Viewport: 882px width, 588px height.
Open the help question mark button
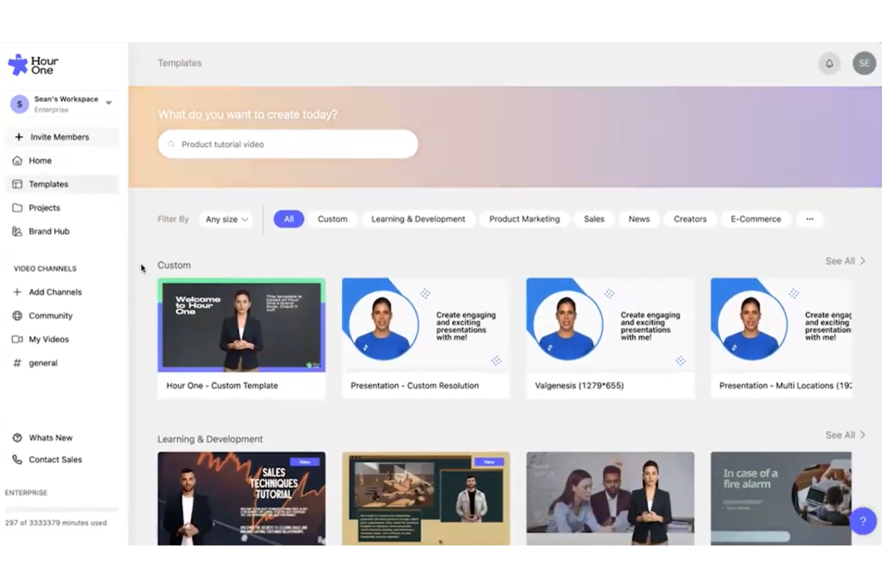pos(862,521)
